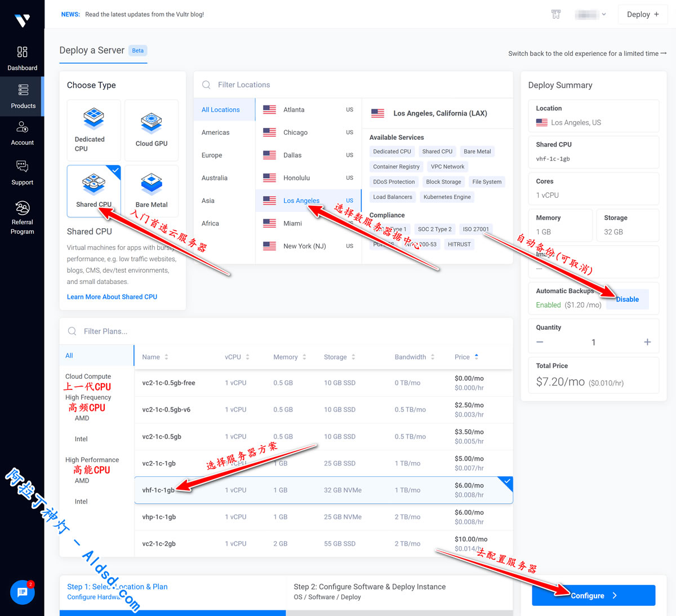The height and width of the screenshot is (616, 676).
Task: Click the HITRUST compliance tag
Action: 459,245
